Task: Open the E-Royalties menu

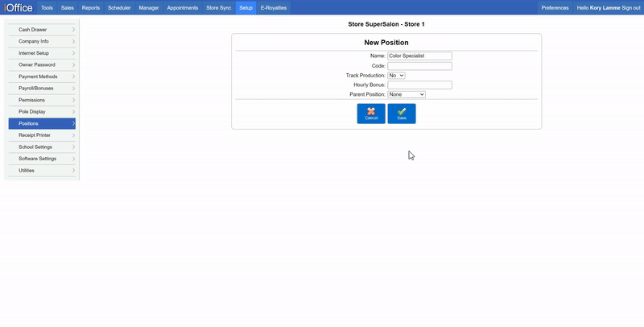Action: 274,8
